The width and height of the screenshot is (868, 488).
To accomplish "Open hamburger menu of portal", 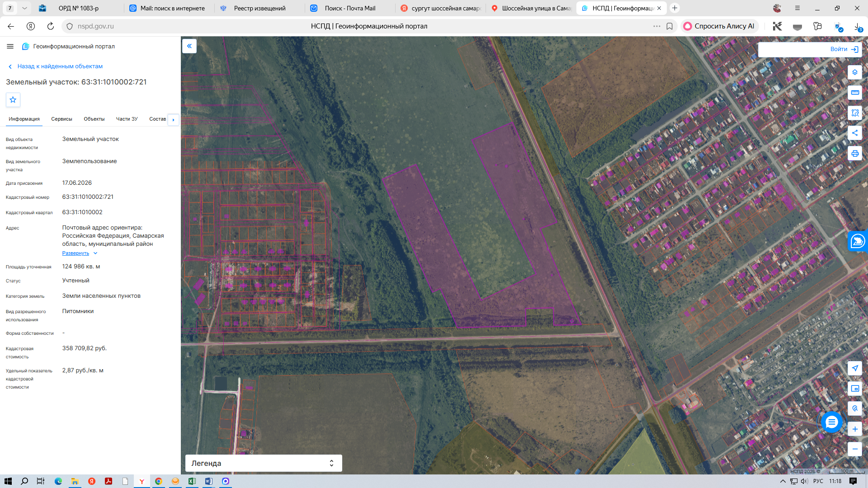I will [10, 46].
